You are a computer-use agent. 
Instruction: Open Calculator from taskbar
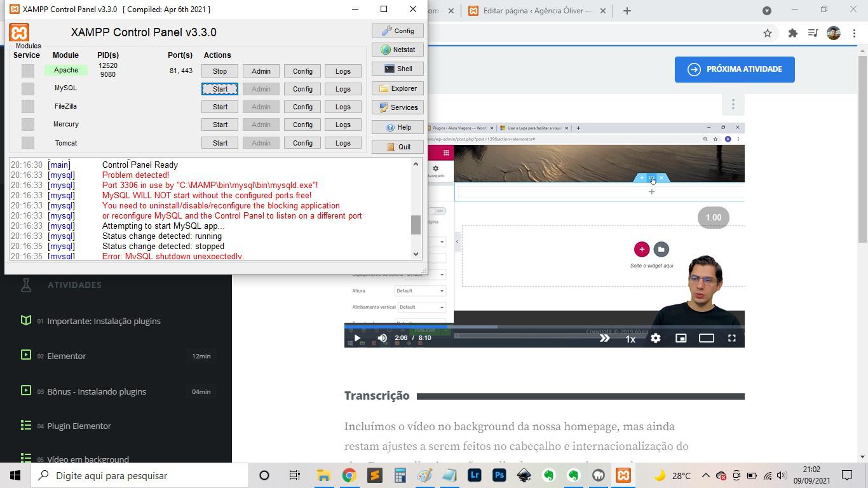click(x=400, y=475)
